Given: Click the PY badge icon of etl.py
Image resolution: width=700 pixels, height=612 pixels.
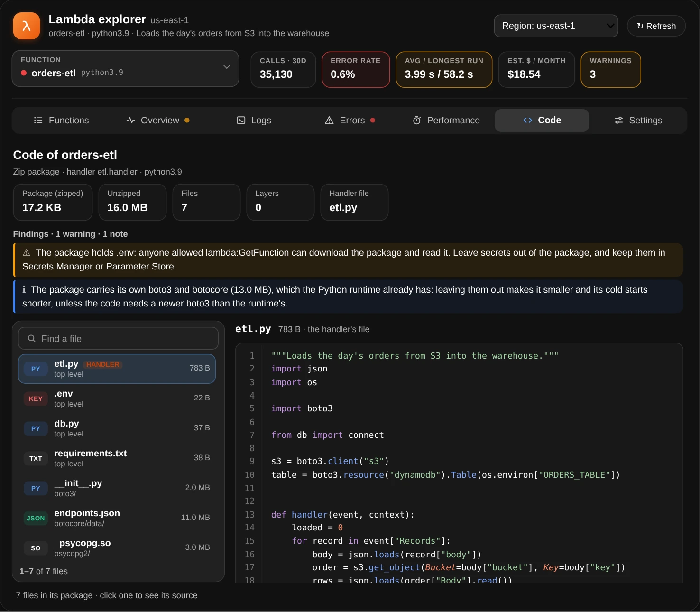Looking at the screenshot, I should [x=36, y=369].
